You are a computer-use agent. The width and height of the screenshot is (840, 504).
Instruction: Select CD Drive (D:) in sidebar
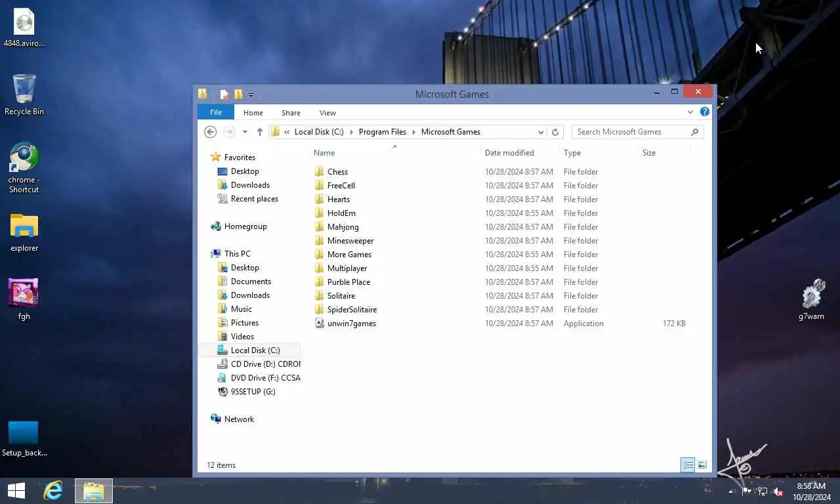coord(259,364)
